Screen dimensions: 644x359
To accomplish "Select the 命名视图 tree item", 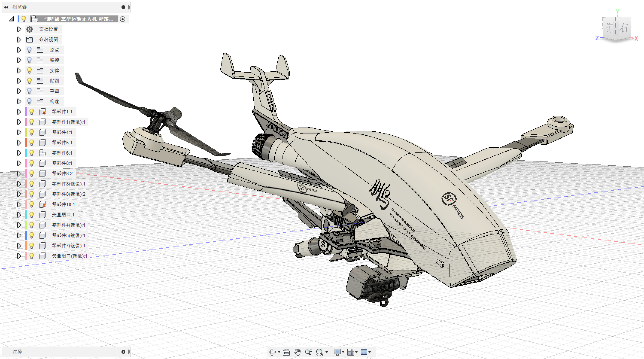I will click(x=49, y=40).
